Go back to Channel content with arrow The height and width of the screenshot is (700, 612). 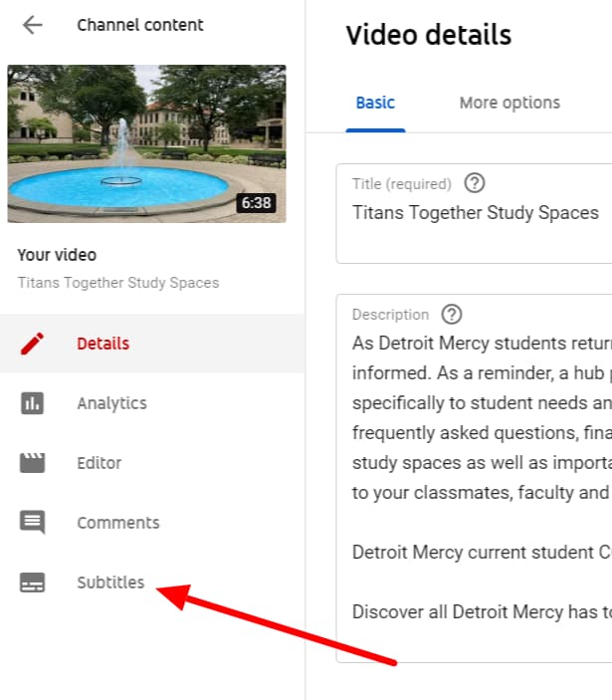coord(33,25)
